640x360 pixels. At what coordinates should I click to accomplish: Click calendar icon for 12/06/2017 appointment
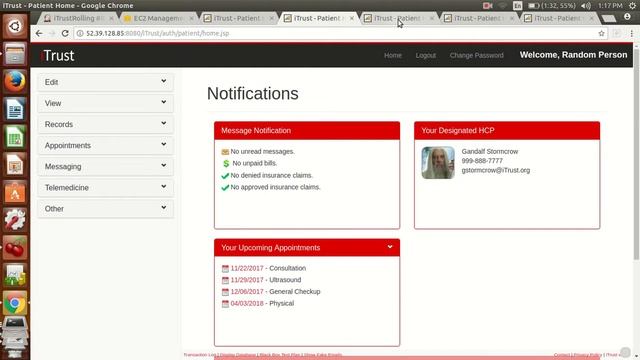[x=225, y=292]
